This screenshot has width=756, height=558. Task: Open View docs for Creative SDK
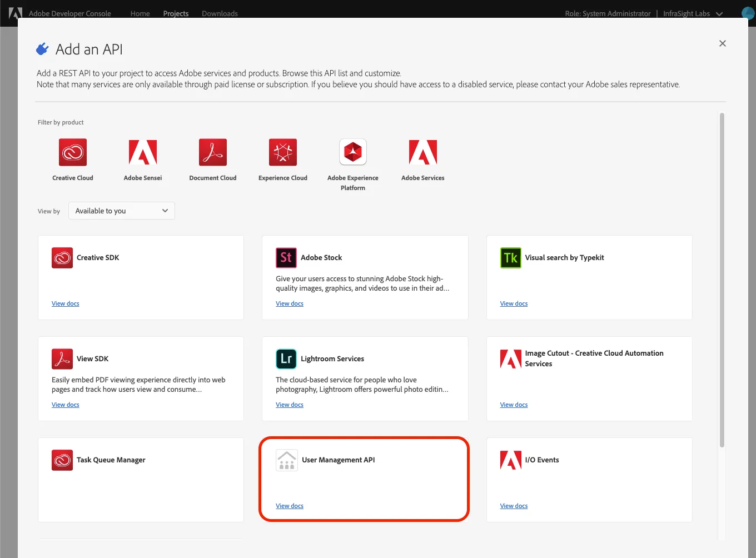click(x=66, y=303)
